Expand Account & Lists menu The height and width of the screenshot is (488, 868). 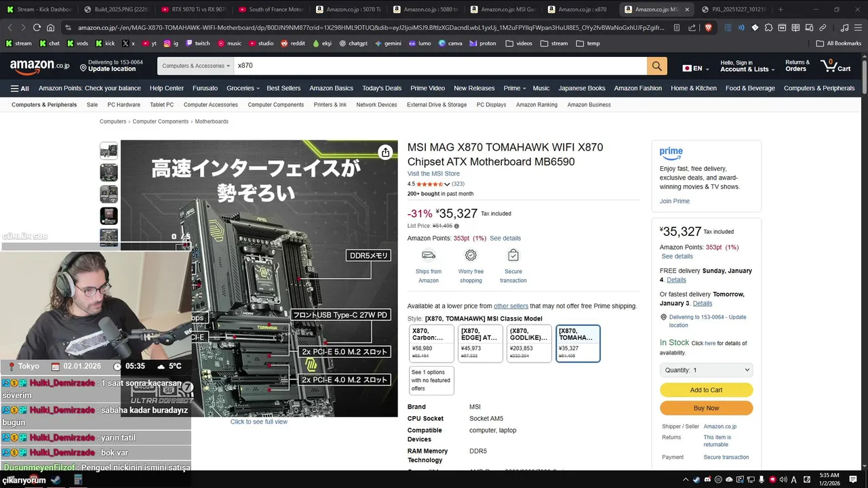[x=747, y=66]
